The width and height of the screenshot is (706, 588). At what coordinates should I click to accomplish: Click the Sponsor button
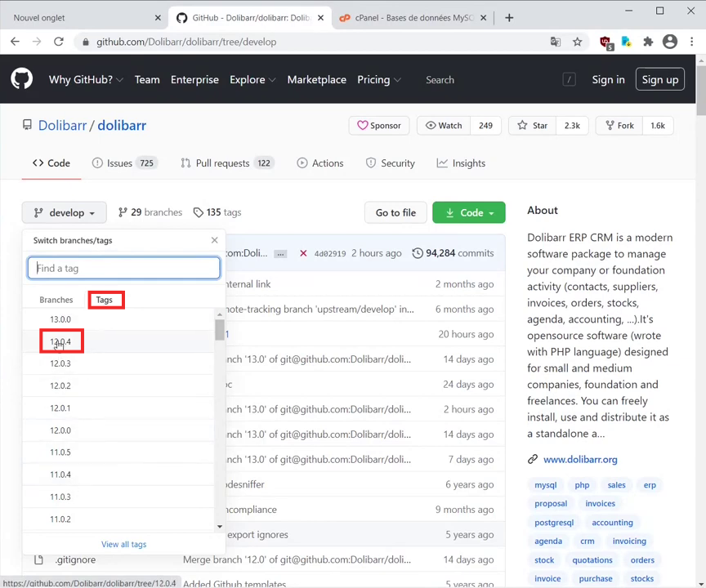[378, 126]
